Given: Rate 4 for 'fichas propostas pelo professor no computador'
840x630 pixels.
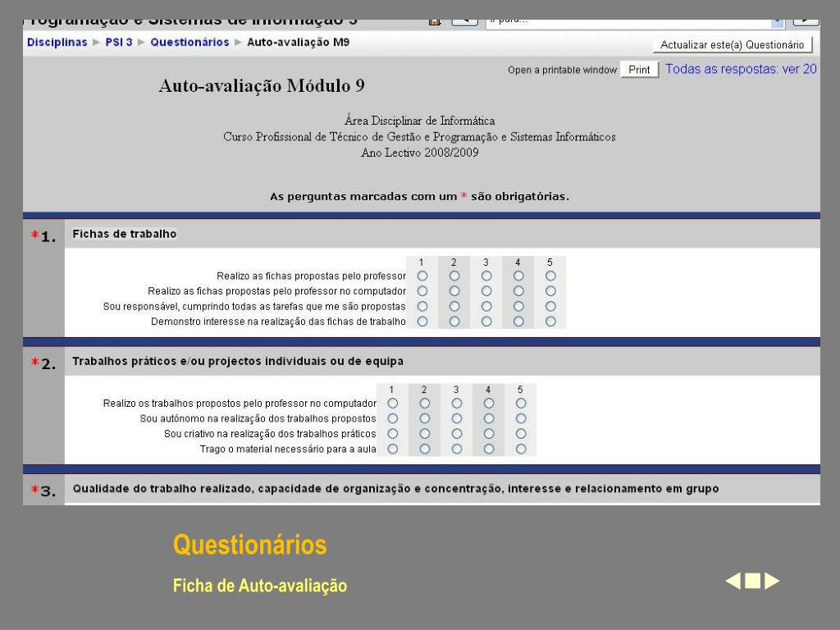Looking at the screenshot, I should (x=518, y=291).
